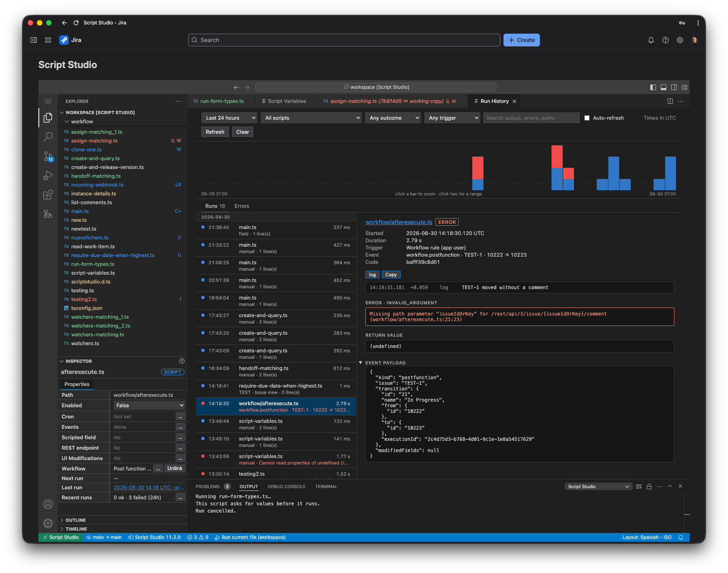
Task: Open the Run and Debug icon
Action: click(48, 175)
